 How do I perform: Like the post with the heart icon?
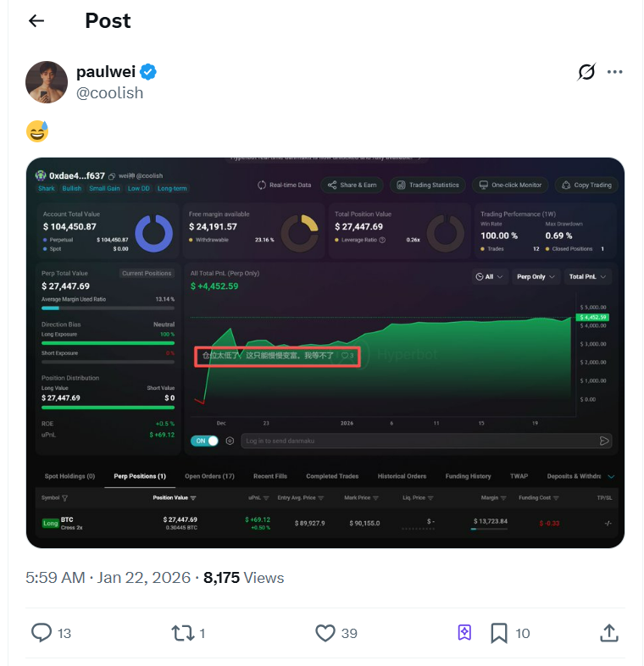pos(325,632)
